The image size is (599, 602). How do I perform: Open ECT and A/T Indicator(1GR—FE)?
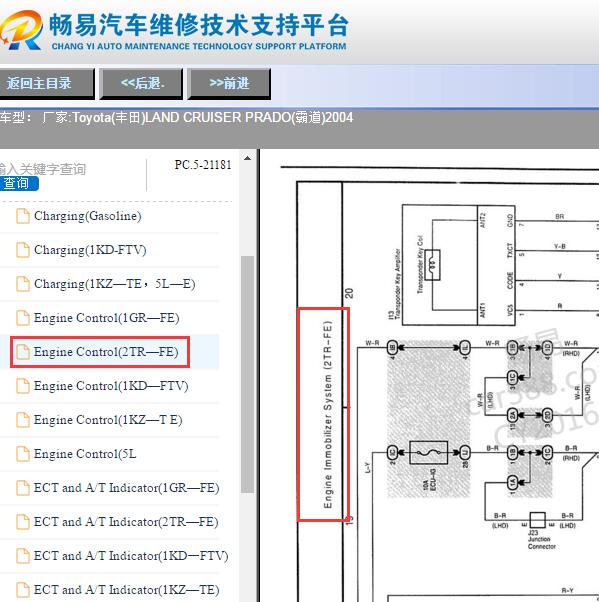click(x=126, y=488)
